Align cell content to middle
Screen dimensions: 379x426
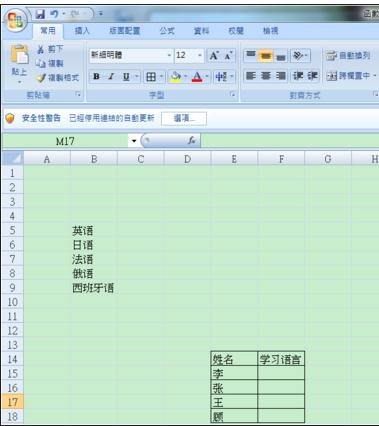(x=266, y=55)
